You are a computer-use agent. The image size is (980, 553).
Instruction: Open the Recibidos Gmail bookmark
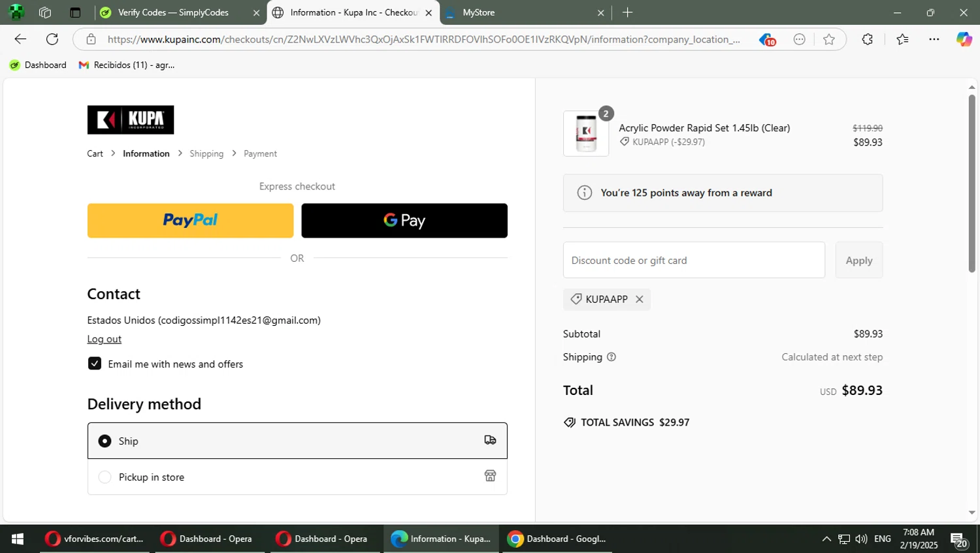pos(127,65)
